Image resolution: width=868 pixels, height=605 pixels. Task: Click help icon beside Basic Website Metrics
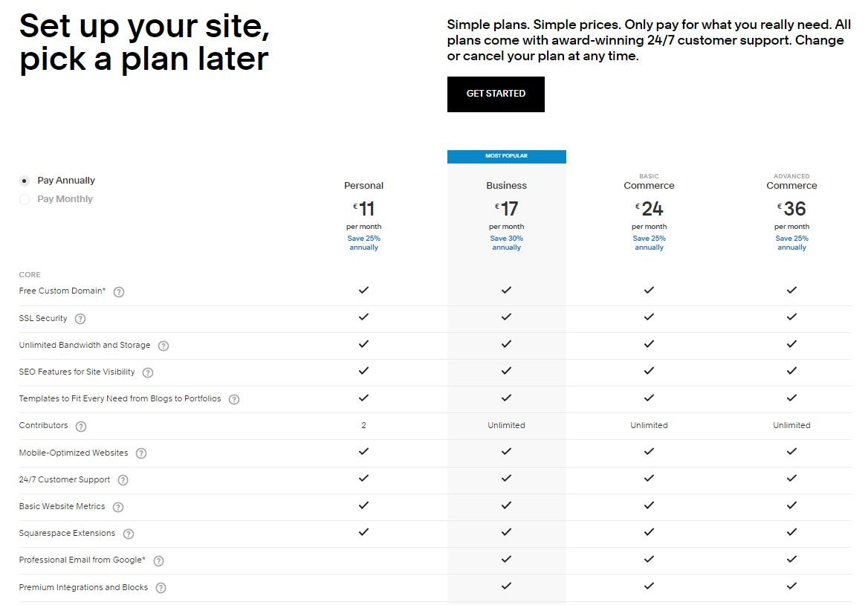(118, 507)
